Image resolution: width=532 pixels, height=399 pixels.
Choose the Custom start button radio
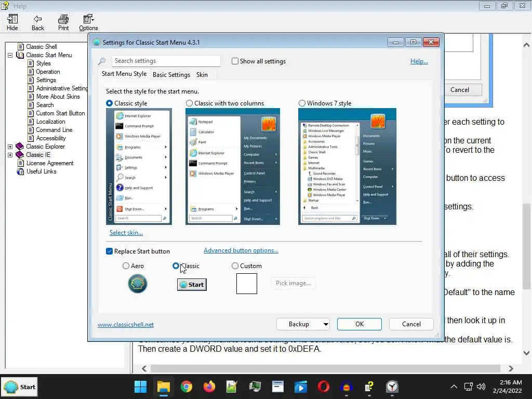[235, 266]
